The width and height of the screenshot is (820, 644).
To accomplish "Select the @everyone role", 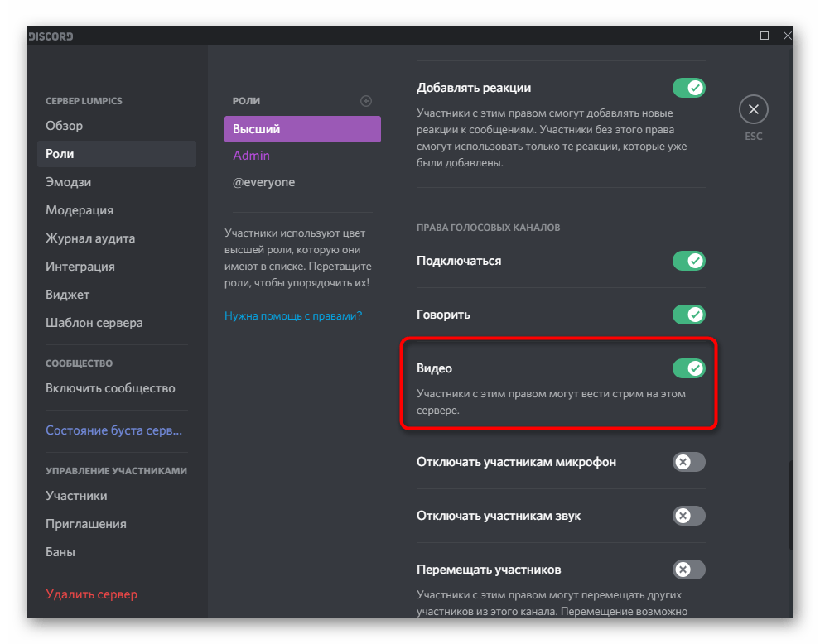I will 263,182.
